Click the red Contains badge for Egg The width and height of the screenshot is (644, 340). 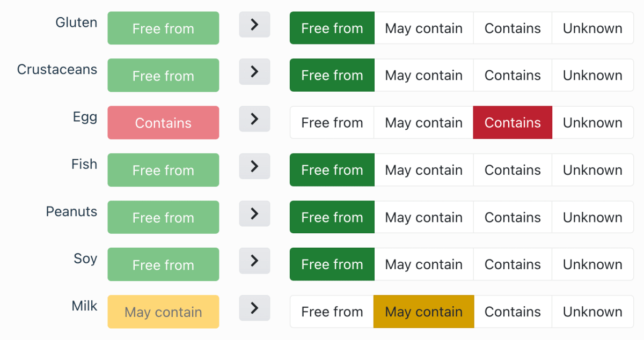point(163,123)
